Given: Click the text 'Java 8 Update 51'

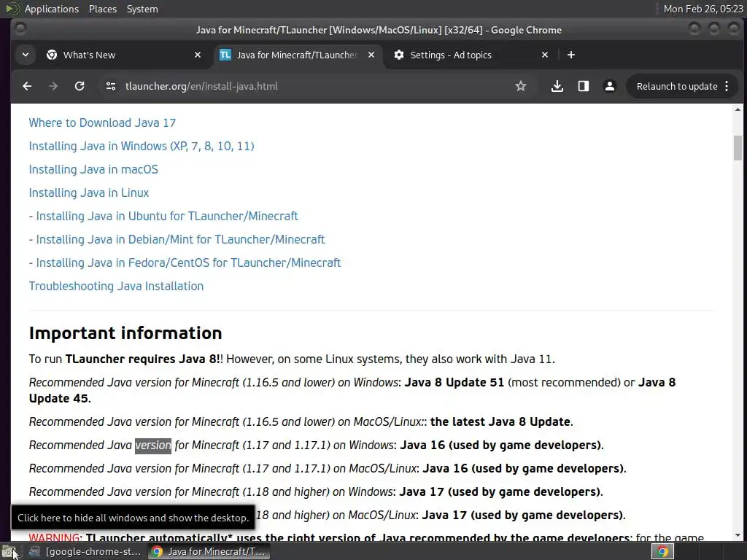Looking at the screenshot, I should 454,382.
